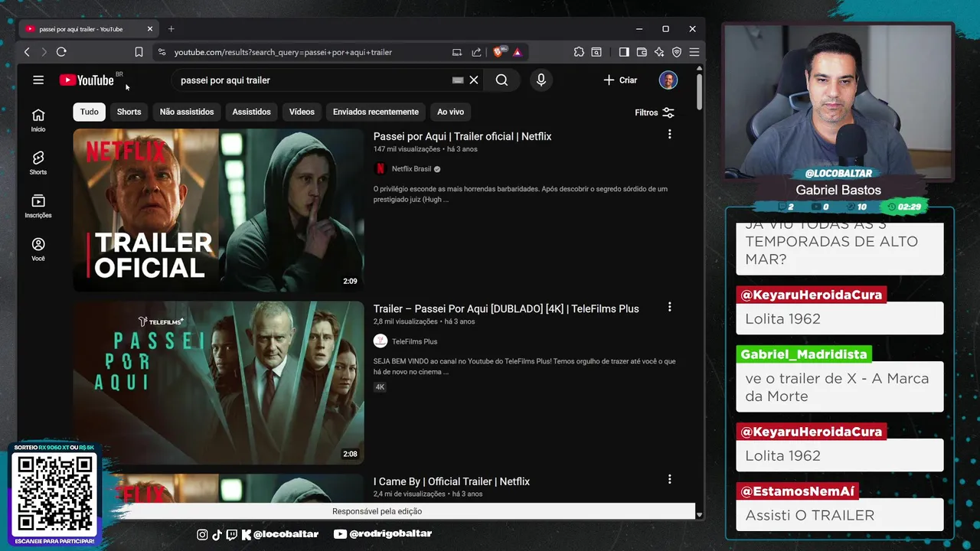
Task: Open the Brave Rewards triangle icon
Action: (x=518, y=52)
